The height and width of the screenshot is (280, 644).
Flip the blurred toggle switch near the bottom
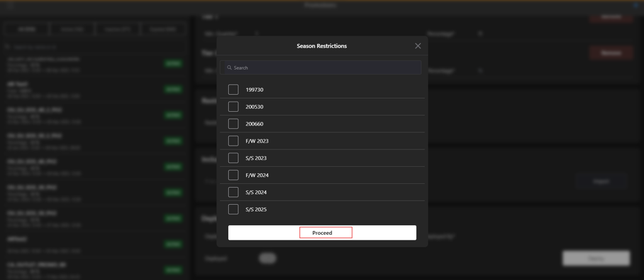(x=267, y=258)
